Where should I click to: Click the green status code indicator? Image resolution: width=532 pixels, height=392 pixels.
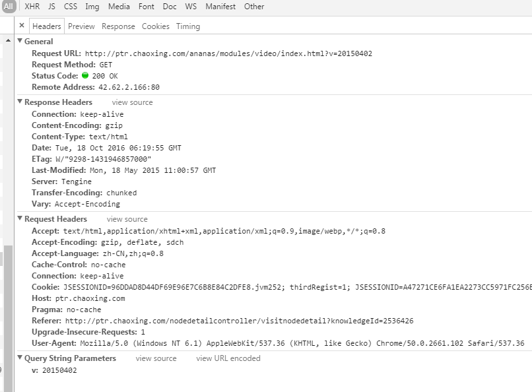point(85,75)
